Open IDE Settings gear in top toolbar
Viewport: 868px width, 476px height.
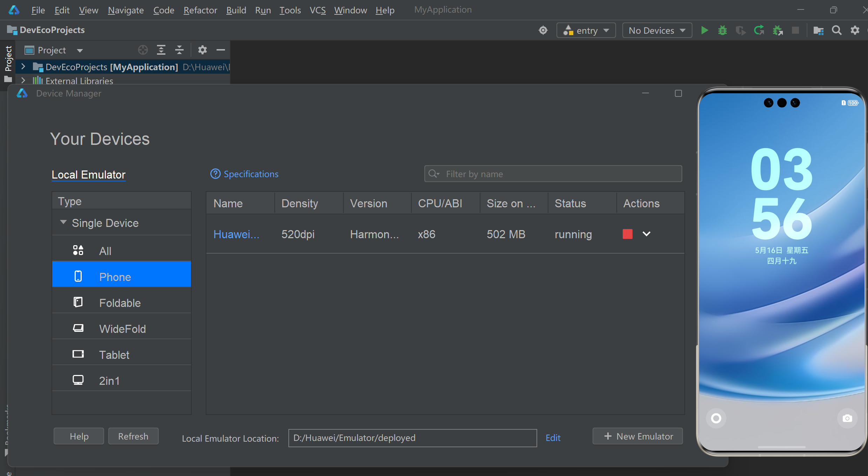tap(855, 31)
